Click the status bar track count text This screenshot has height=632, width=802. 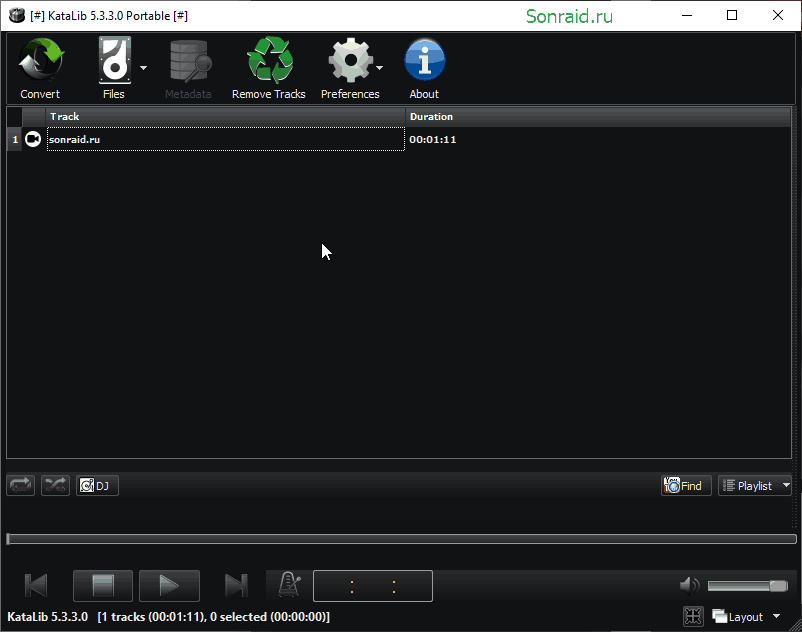coord(214,617)
